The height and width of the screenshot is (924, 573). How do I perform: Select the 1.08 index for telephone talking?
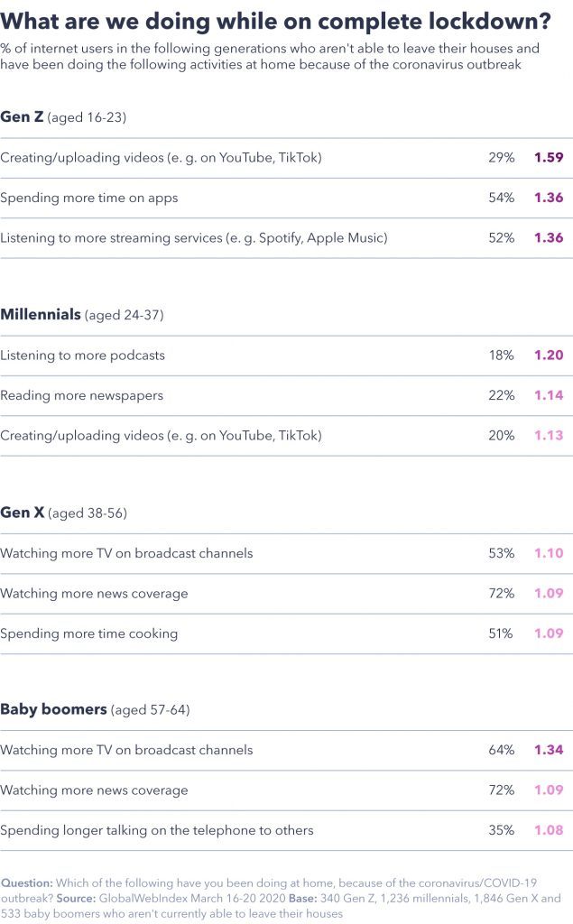tap(549, 830)
